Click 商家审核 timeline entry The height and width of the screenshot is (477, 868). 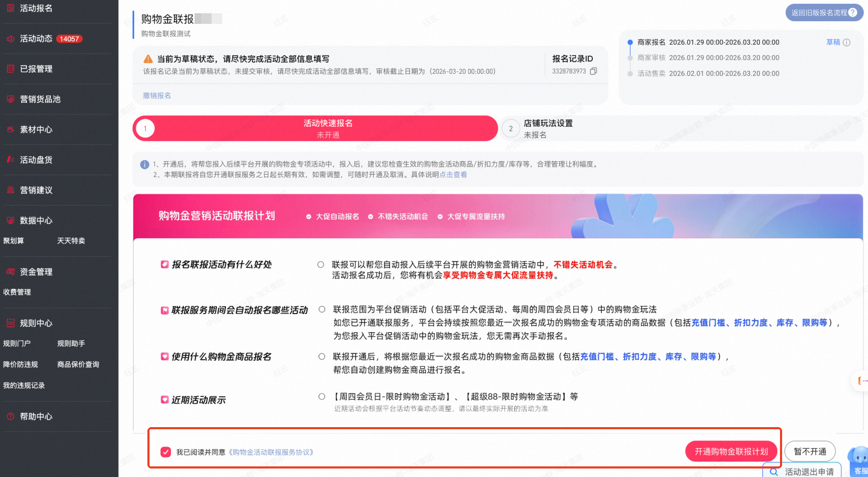(x=708, y=57)
